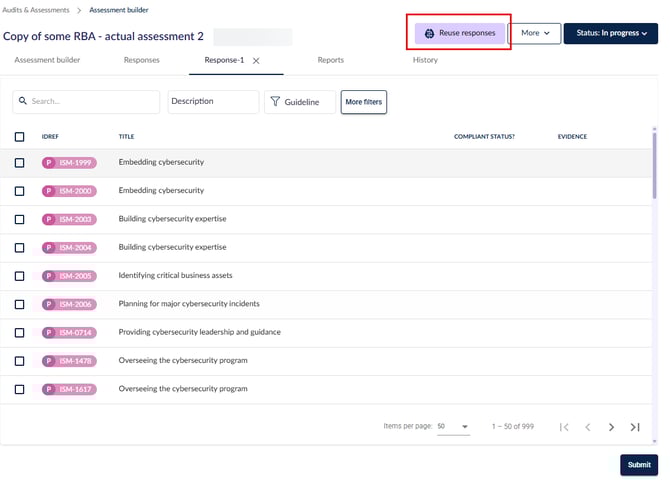Jump to the last page of results
This screenshot has width=670, height=488.
(x=635, y=427)
